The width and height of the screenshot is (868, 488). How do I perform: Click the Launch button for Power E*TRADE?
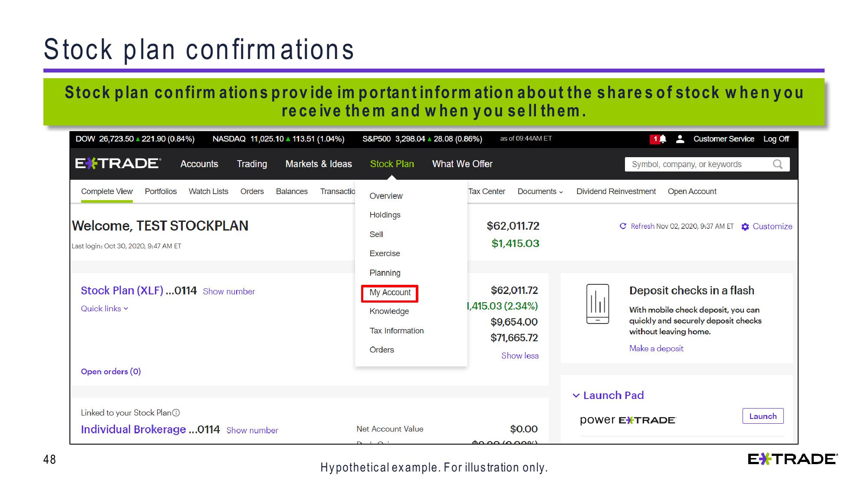pos(763,416)
